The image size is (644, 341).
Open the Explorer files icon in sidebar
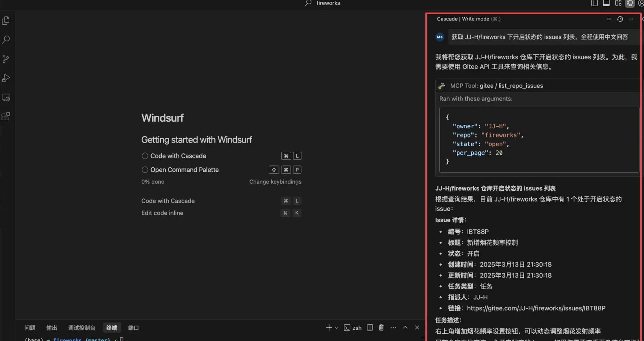click(6, 21)
